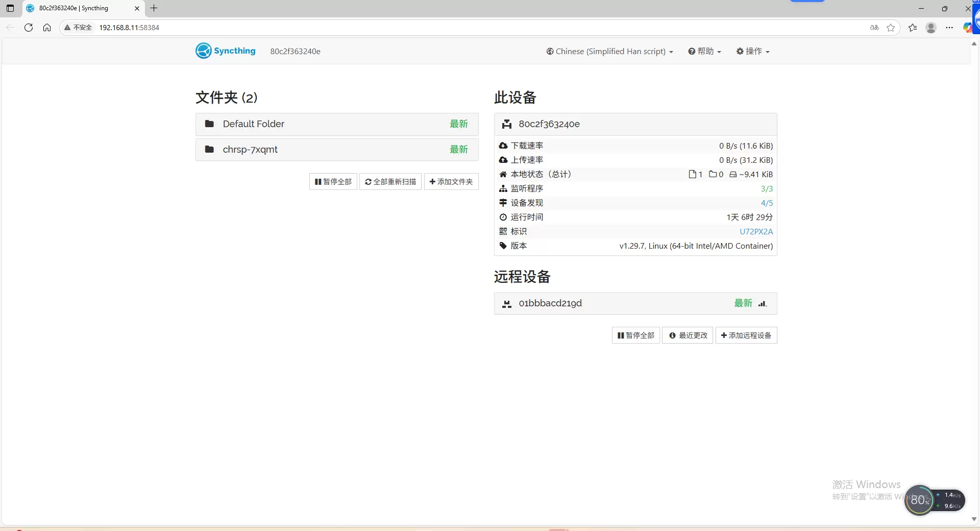Click 添加文件夹 add folder button
Image resolution: width=980 pixels, height=531 pixels.
[451, 182]
